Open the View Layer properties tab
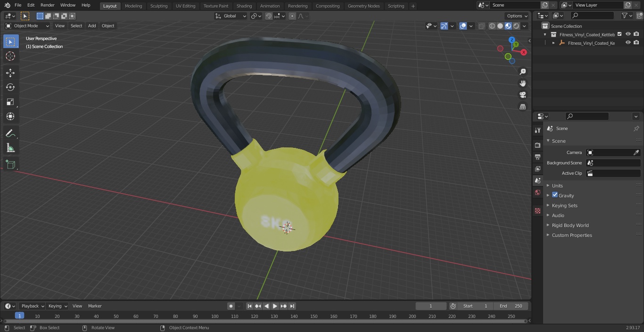Image resolution: width=644 pixels, height=332 pixels. tap(537, 169)
